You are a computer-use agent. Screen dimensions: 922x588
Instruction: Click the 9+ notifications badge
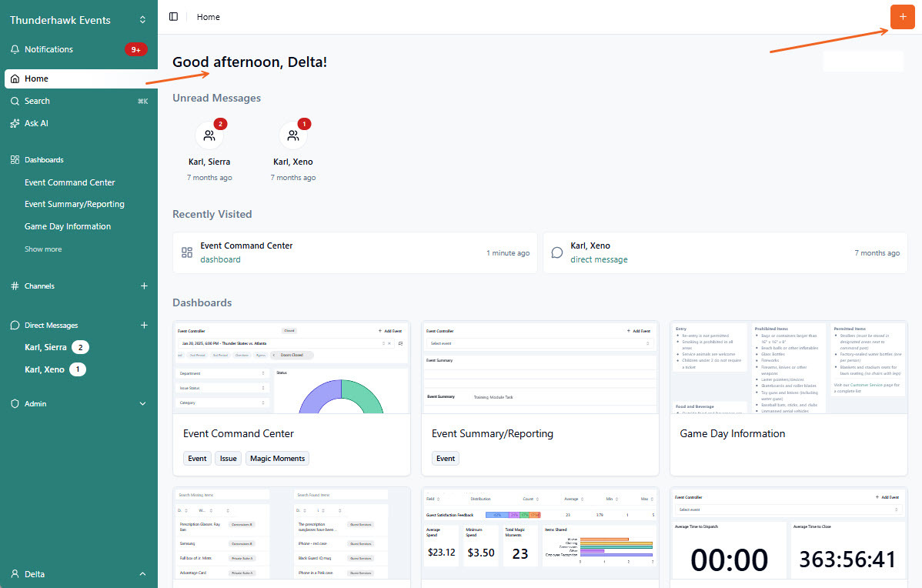click(x=135, y=49)
